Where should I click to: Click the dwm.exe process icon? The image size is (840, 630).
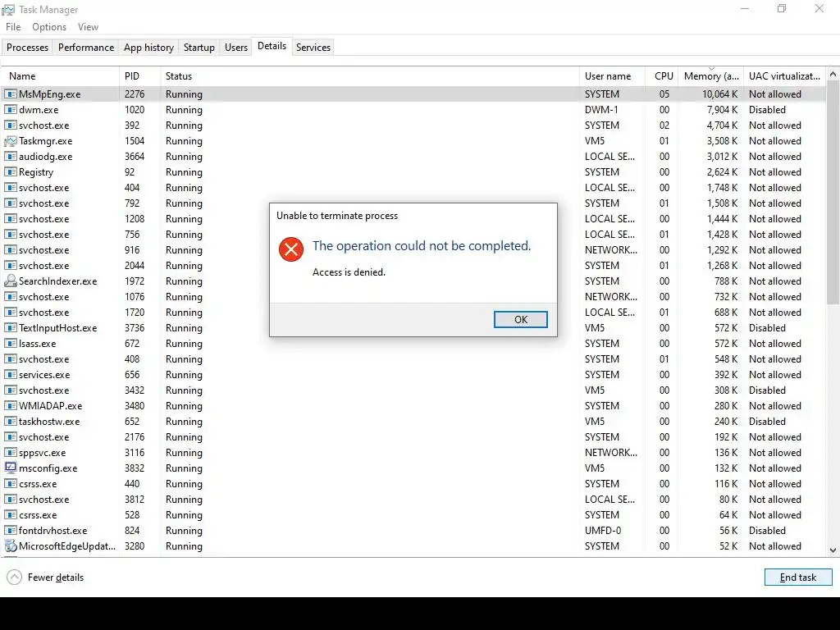pos(10,110)
